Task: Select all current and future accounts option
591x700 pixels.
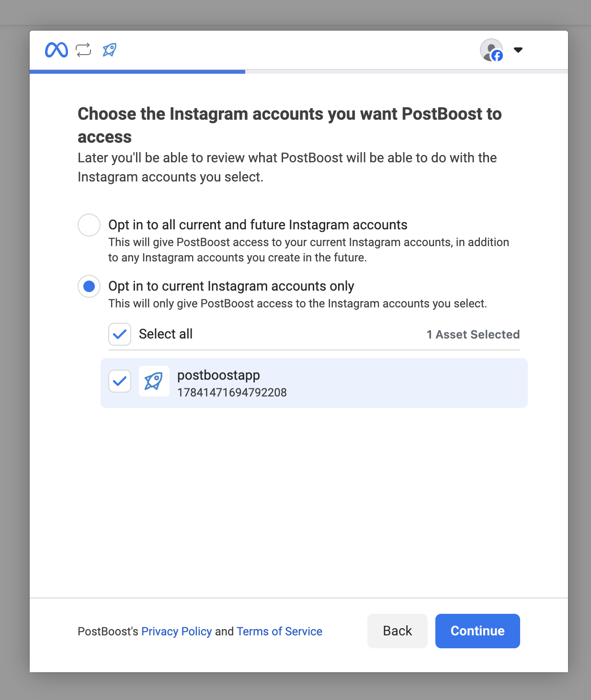Action: pos(89,225)
